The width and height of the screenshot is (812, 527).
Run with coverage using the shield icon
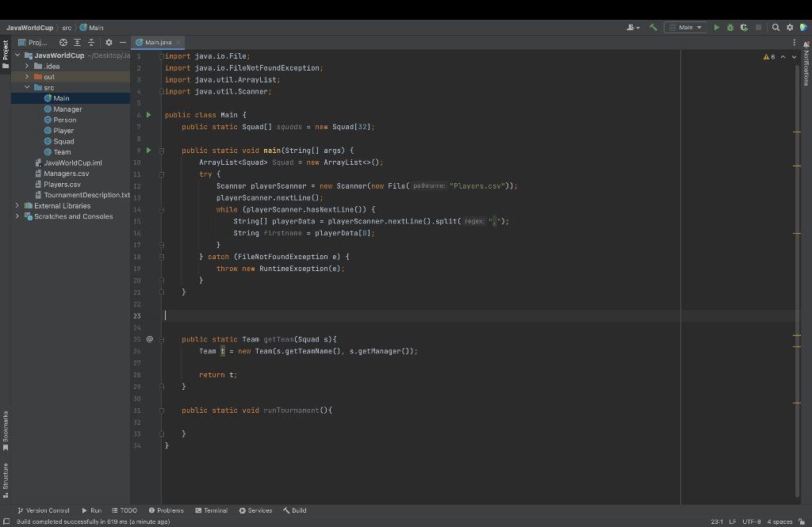pyautogui.click(x=745, y=26)
